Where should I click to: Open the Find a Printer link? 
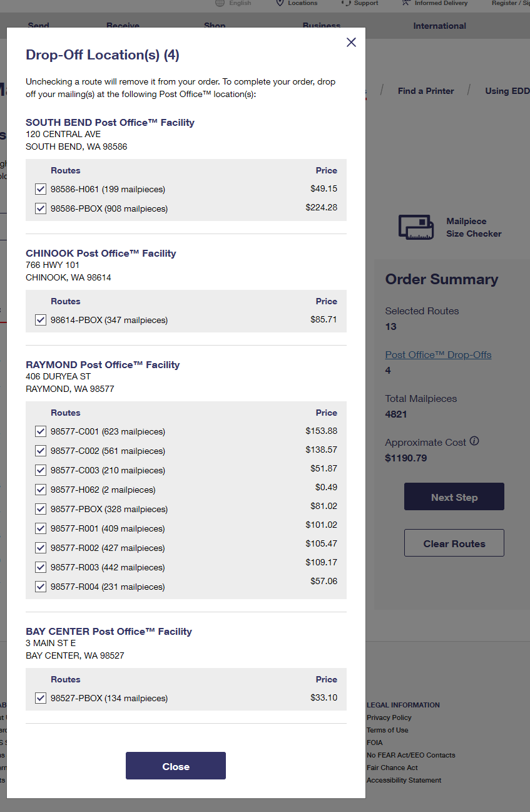coord(426,91)
